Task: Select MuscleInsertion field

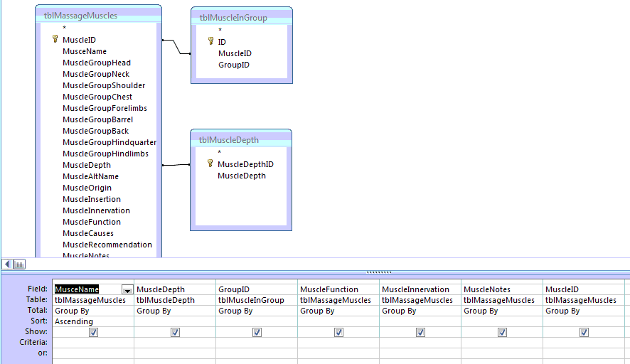Action: [92, 199]
